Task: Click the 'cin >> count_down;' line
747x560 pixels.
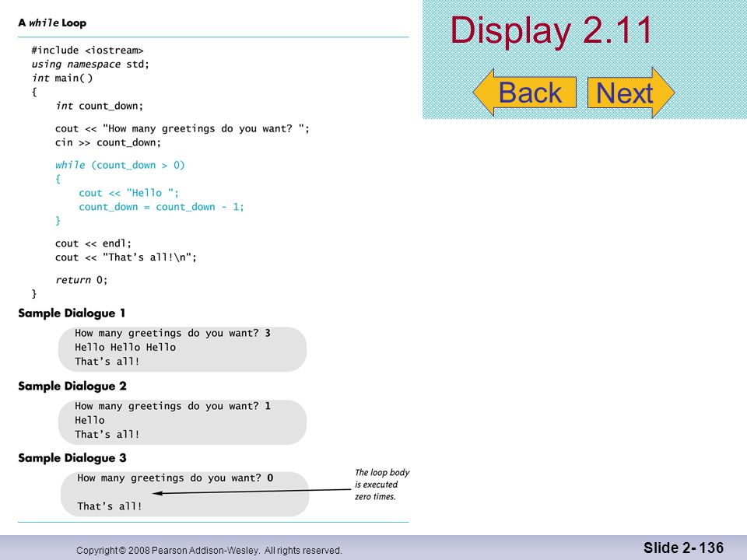Action: [108, 142]
